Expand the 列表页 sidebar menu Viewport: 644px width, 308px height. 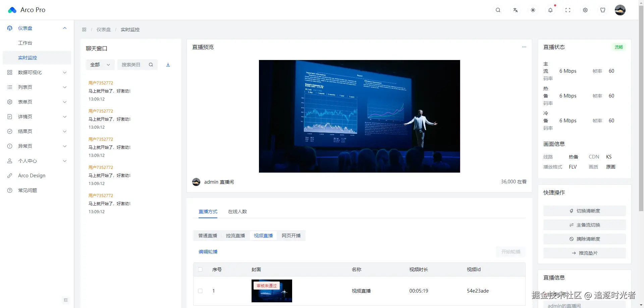37,87
